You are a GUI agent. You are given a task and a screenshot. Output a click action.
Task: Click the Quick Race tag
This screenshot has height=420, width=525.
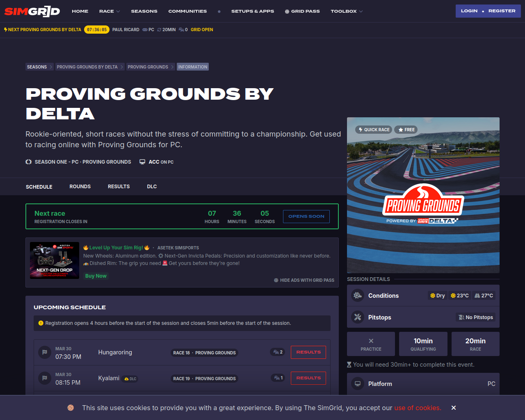tap(374, 130)
